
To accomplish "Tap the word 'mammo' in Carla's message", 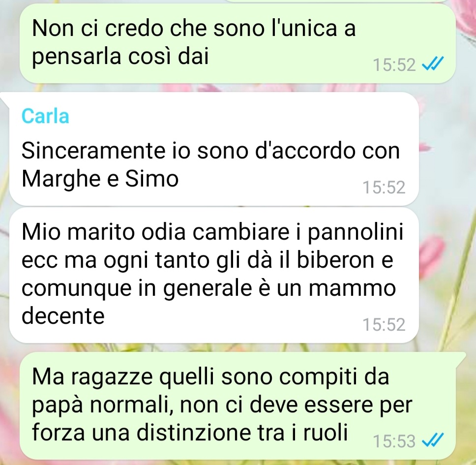I will click(x=352, y=288).
